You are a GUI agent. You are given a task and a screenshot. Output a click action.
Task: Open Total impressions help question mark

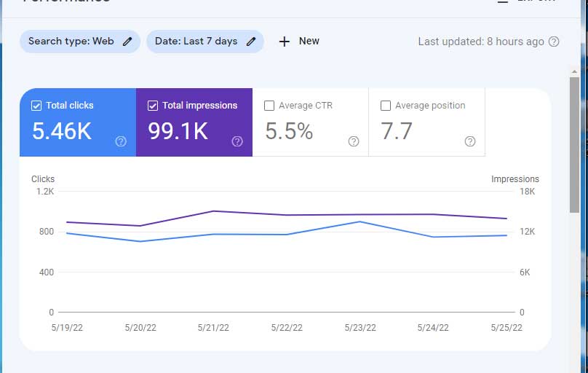tap(237, 141)
